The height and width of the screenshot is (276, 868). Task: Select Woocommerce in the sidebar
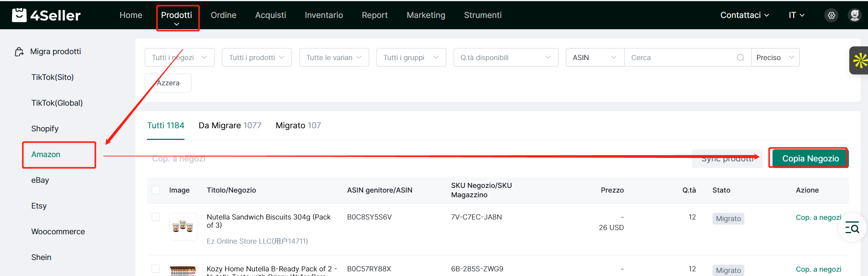point(58,232)
